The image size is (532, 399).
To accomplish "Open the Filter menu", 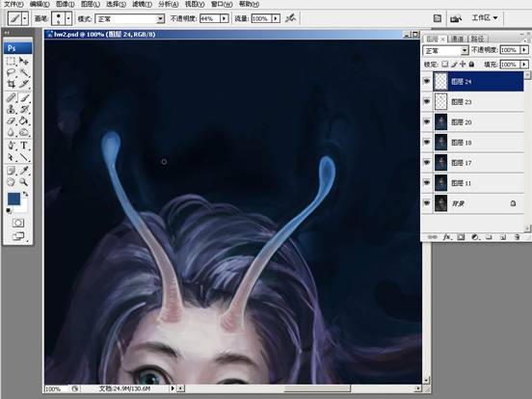I will pos(142,4).
